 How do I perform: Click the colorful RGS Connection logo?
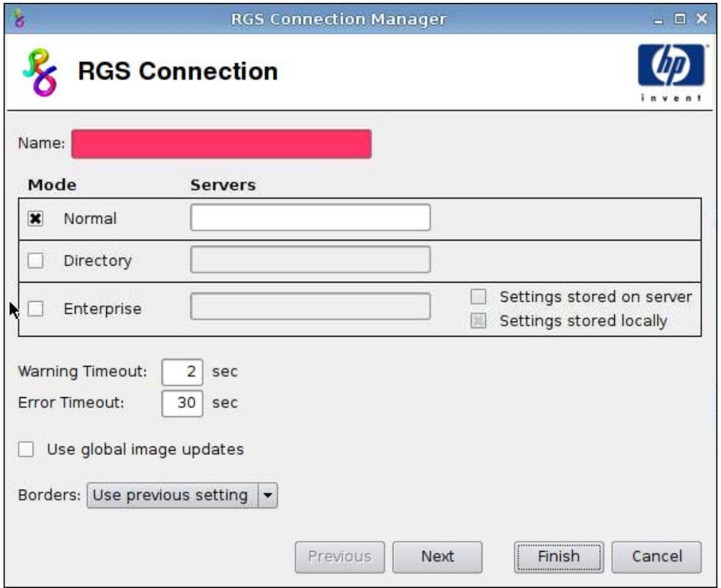pyautogui.click(x=40, y=72)
